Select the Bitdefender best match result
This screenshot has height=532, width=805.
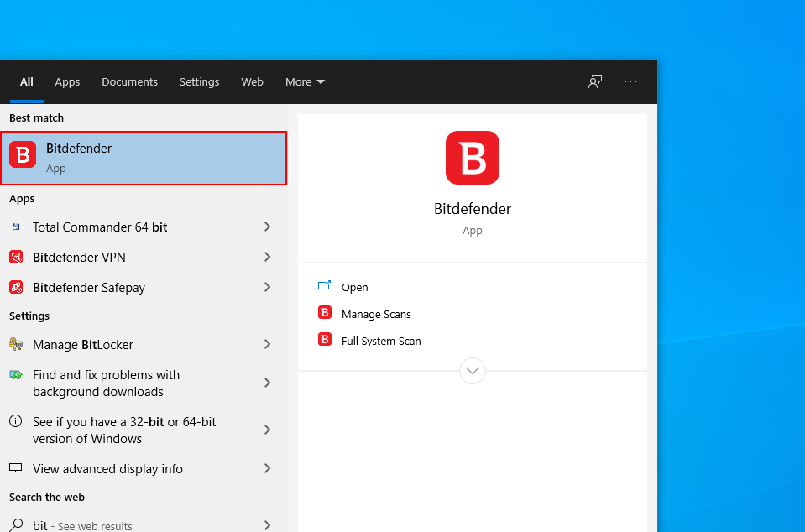pyautogui.click(x=144, y=158)
